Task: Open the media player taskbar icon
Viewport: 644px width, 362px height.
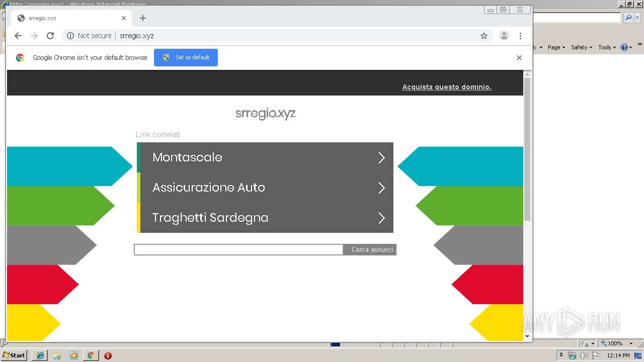Action: [x=74, y=355]
